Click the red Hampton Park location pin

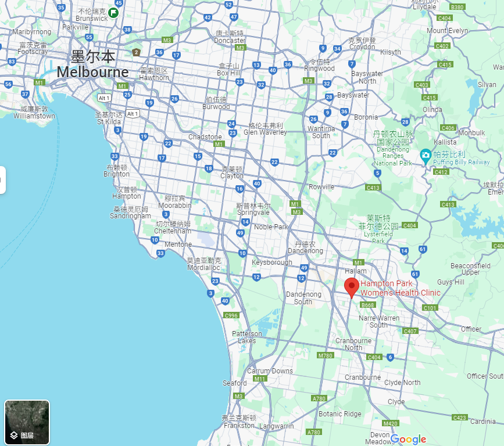(x=352, y=288)
